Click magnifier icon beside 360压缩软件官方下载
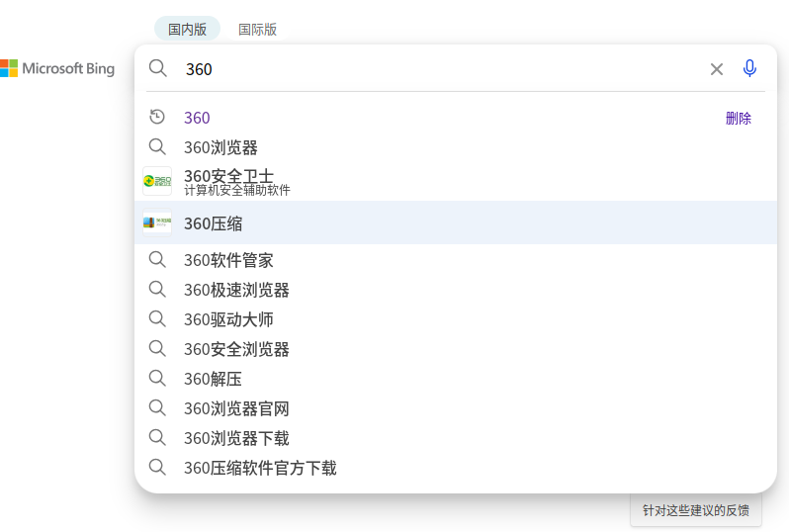 click(157, 468)
